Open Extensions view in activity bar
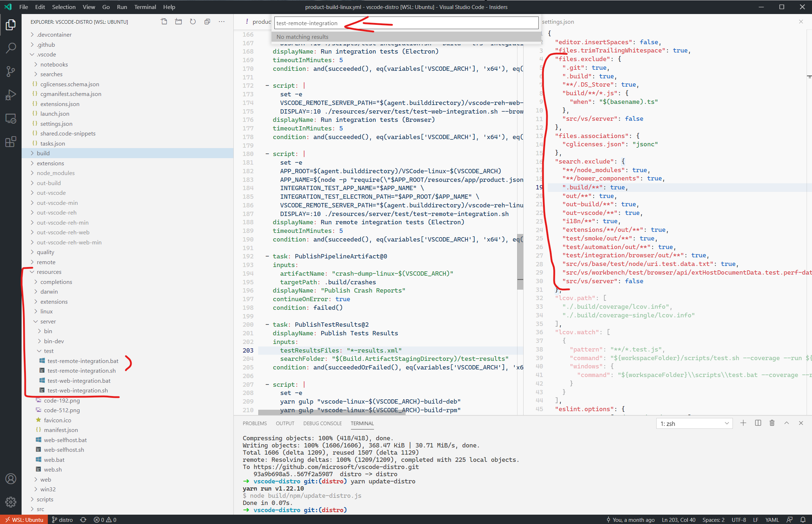812x524 pixels. [x=11, y=142]
